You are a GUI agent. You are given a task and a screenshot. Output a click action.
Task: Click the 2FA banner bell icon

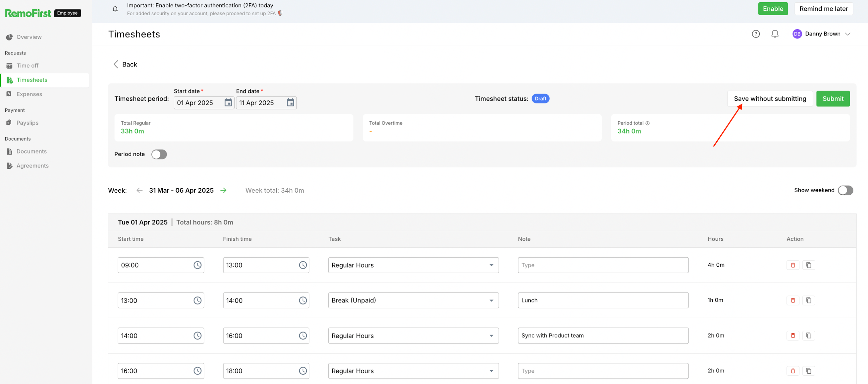pos(115,9)
